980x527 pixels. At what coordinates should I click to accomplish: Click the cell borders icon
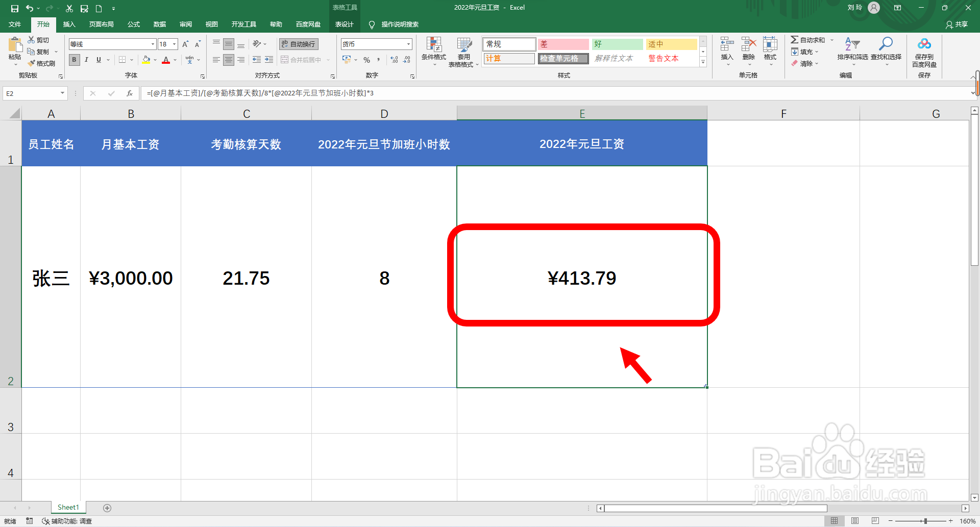122,60
